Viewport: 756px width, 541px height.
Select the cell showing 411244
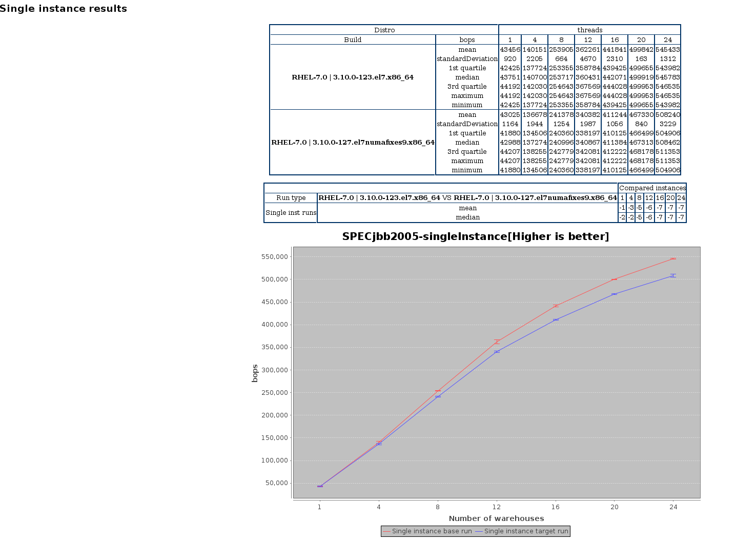coord(615,115)
